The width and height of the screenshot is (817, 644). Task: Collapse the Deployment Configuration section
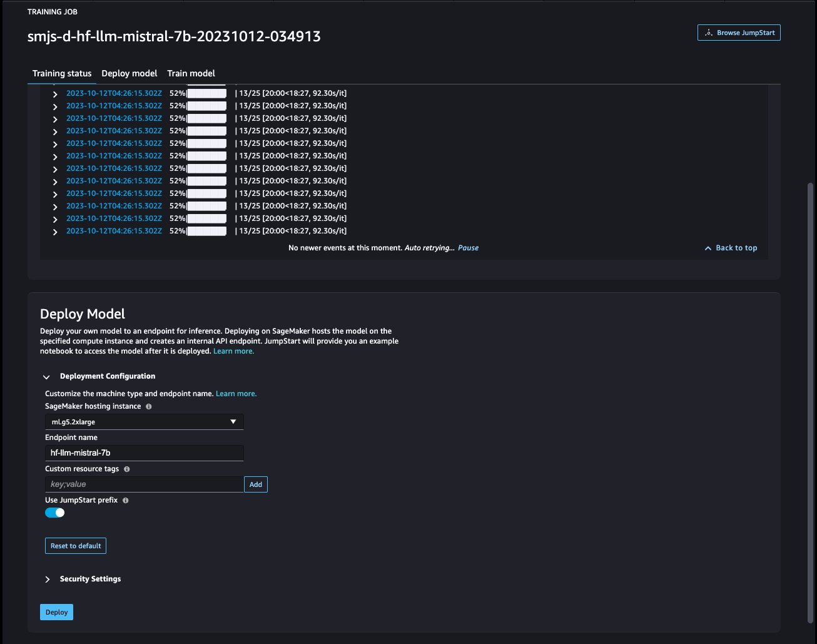coord(46,377)
